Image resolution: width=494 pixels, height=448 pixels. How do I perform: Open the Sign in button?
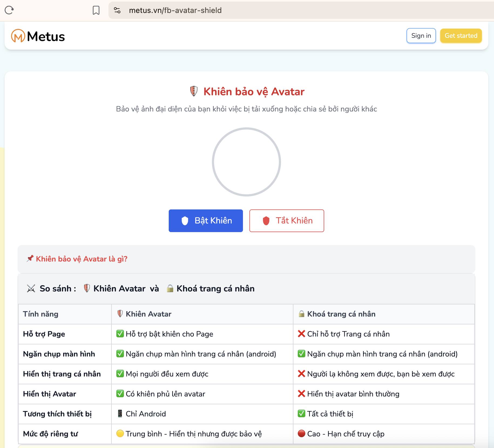click(421, 36)
